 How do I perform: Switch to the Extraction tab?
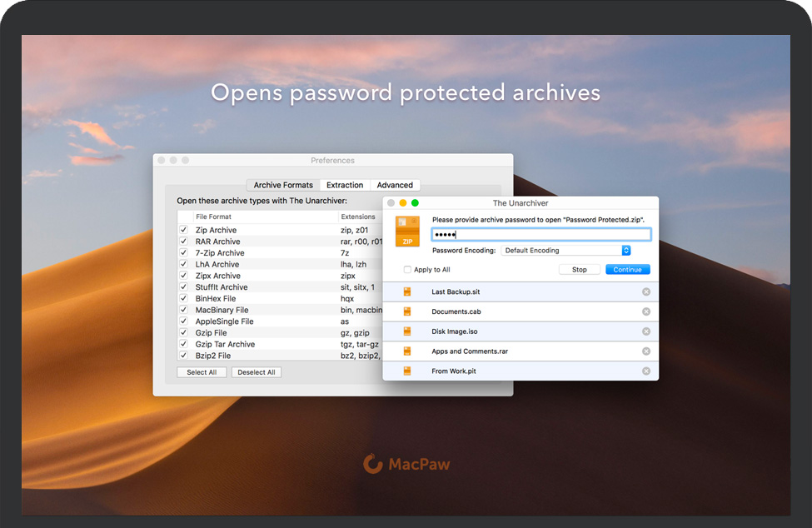pos(345,185)
